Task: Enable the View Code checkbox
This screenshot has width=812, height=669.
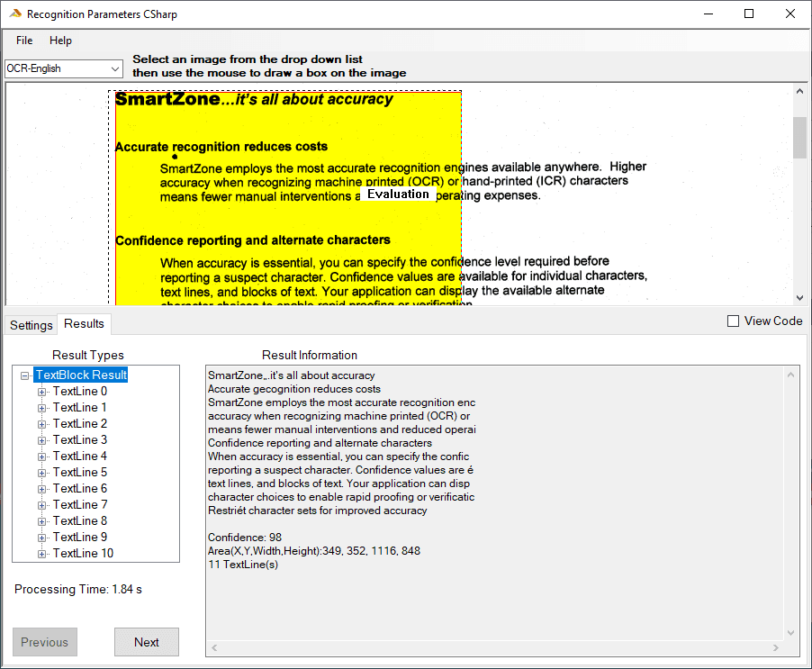Action: pos(733,321)
